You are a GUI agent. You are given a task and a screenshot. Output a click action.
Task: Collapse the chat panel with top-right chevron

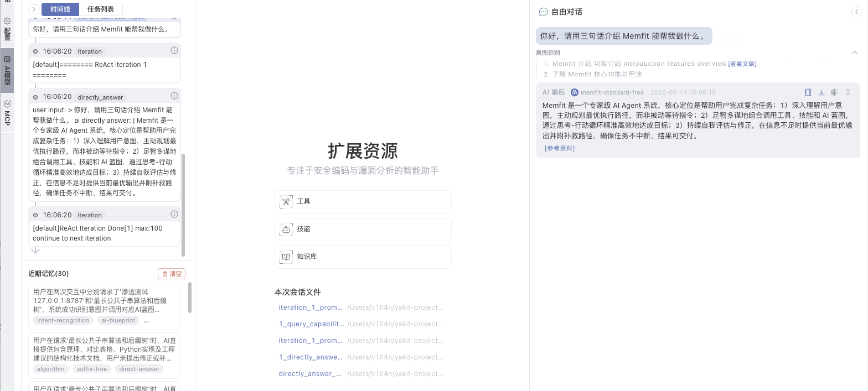856,12
